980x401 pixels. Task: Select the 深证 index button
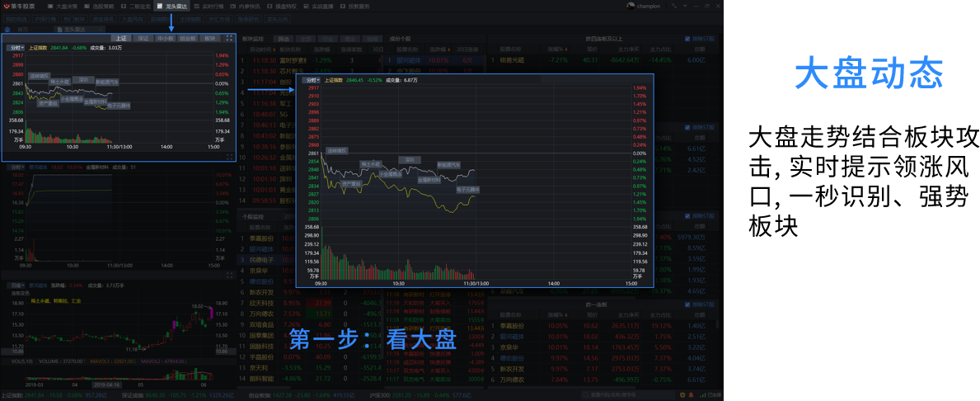pyautogui.click(x=143, y=38)
